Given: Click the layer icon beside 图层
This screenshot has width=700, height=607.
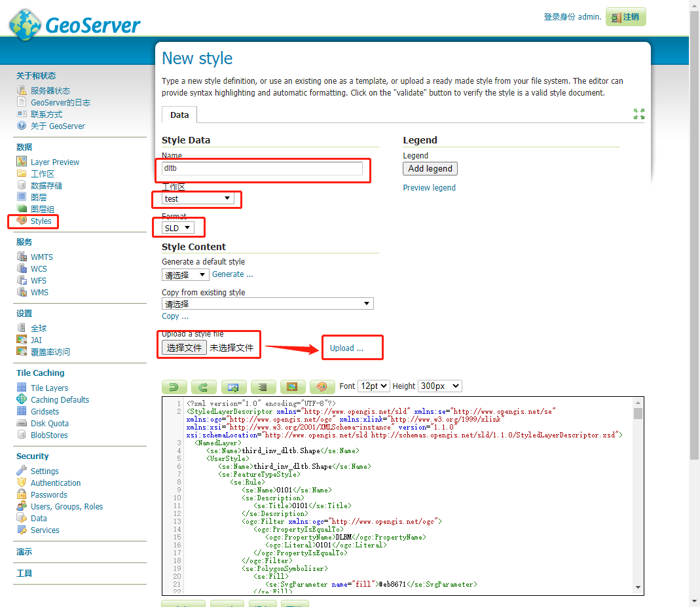Looking at the screenshot, I should tap(22, 196).
